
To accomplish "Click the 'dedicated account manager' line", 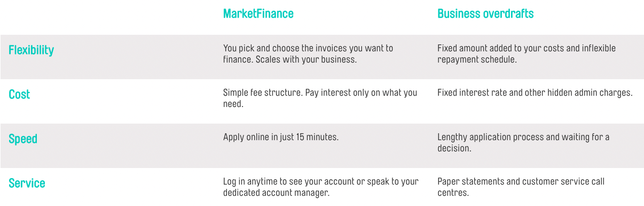I will (277, 193).
